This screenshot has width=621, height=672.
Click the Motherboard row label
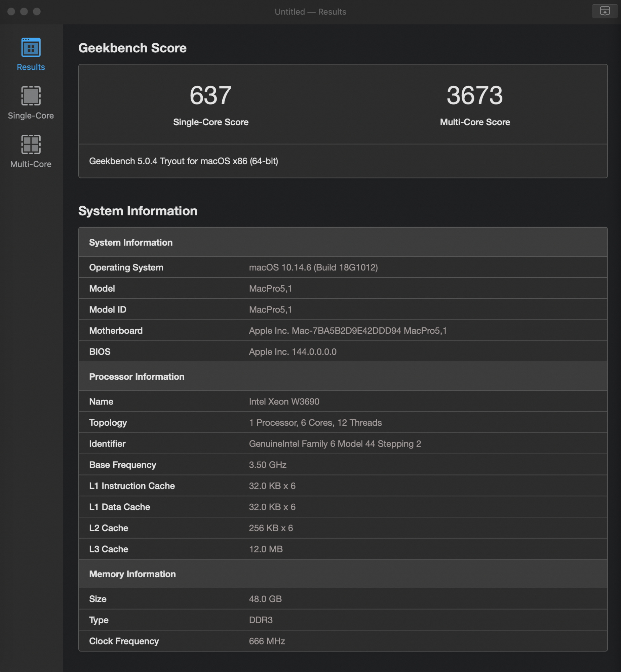tap(116, 331)
